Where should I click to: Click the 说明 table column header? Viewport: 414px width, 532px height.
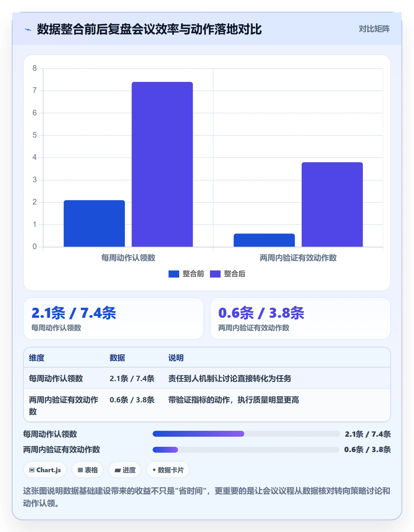pos(176,358)
